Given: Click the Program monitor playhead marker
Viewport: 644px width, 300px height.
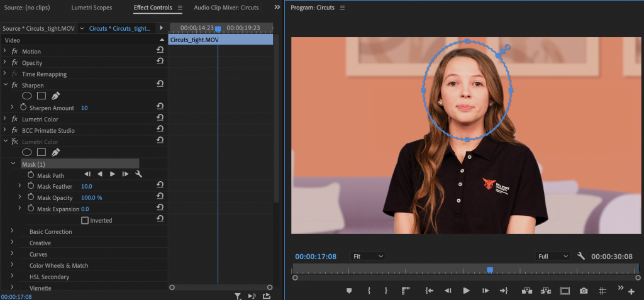Looking at the screenshot, I should click(x=490, y=270).
